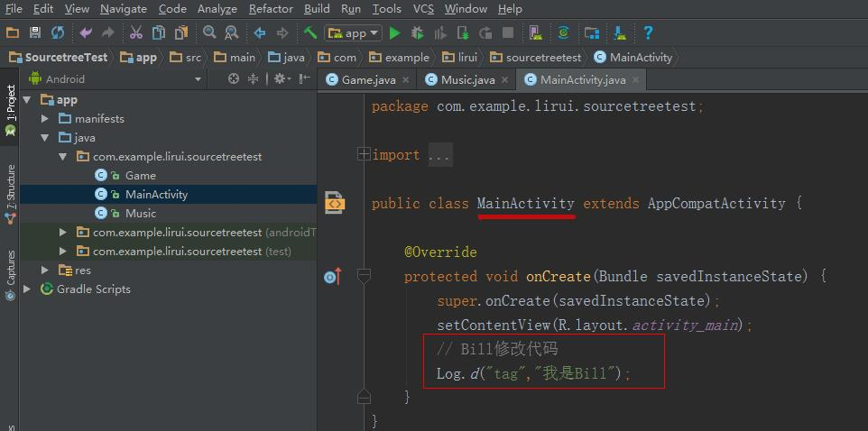Build the project with the hammer icon
Viewport: 868px width, 431px height.
(310, 32)
